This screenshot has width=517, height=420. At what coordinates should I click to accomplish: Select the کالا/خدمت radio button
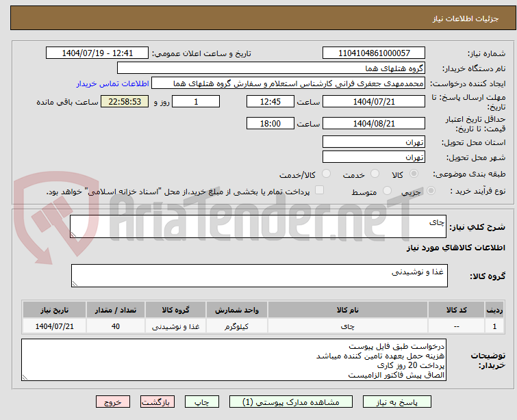[x=326, y=174]
